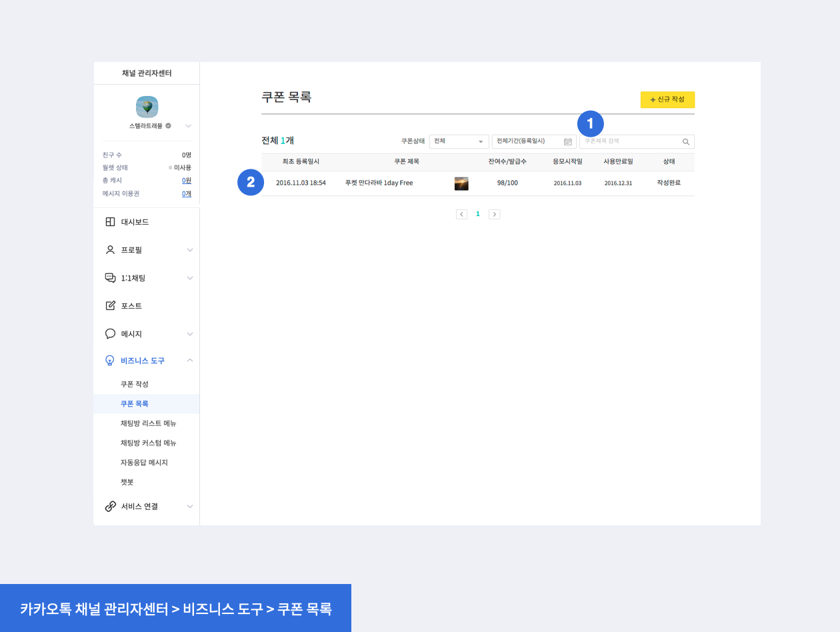Select 채팅방 커스텀 메뉴 item
Viewport: 840px width, 632px height.
(148, 443)
